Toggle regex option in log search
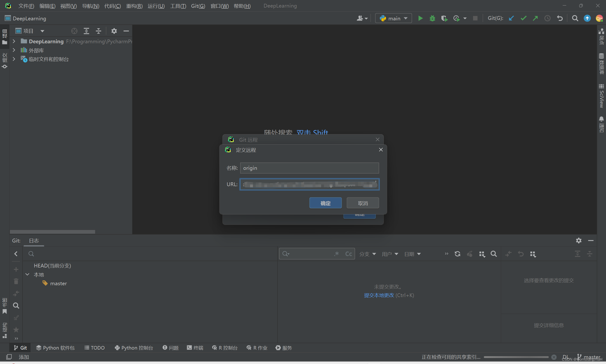The height and width of the screenshot is (364, 606). tap(337, 254)
